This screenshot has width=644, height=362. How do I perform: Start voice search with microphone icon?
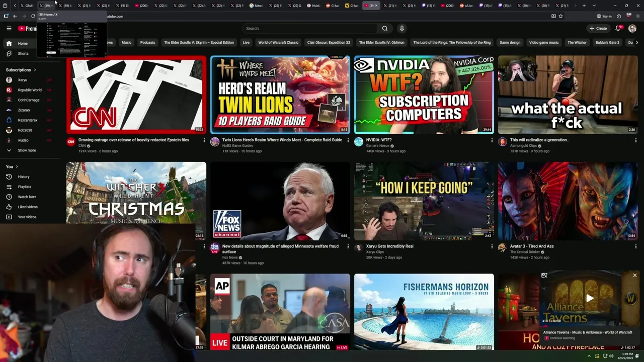pyautogui.click(x=401, y=29)
